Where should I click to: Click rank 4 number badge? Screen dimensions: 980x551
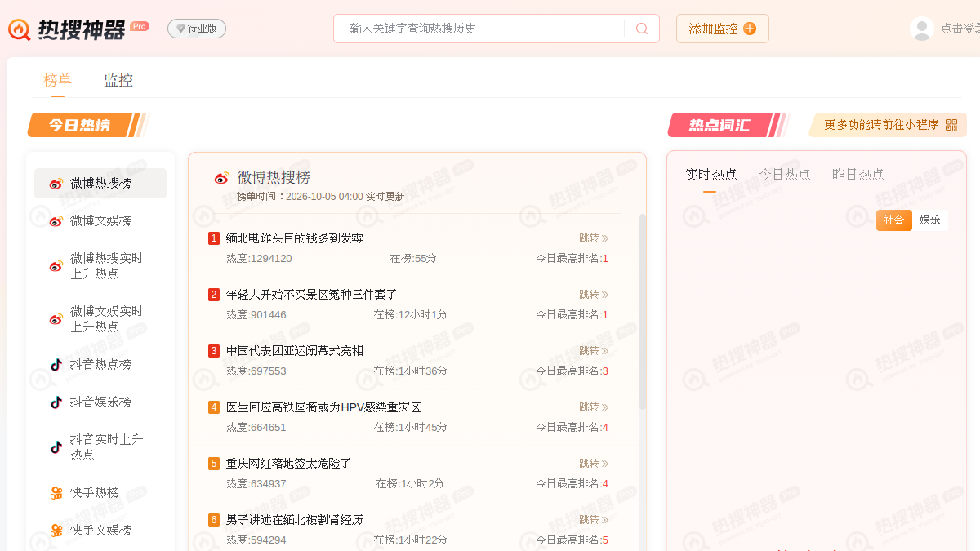(x=214, y=407)
